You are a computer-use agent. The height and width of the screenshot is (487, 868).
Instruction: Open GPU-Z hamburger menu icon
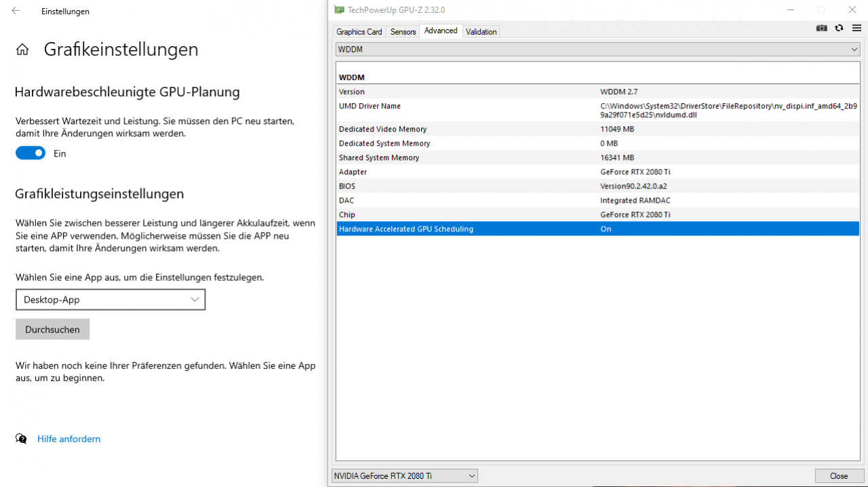coord(856,28)
